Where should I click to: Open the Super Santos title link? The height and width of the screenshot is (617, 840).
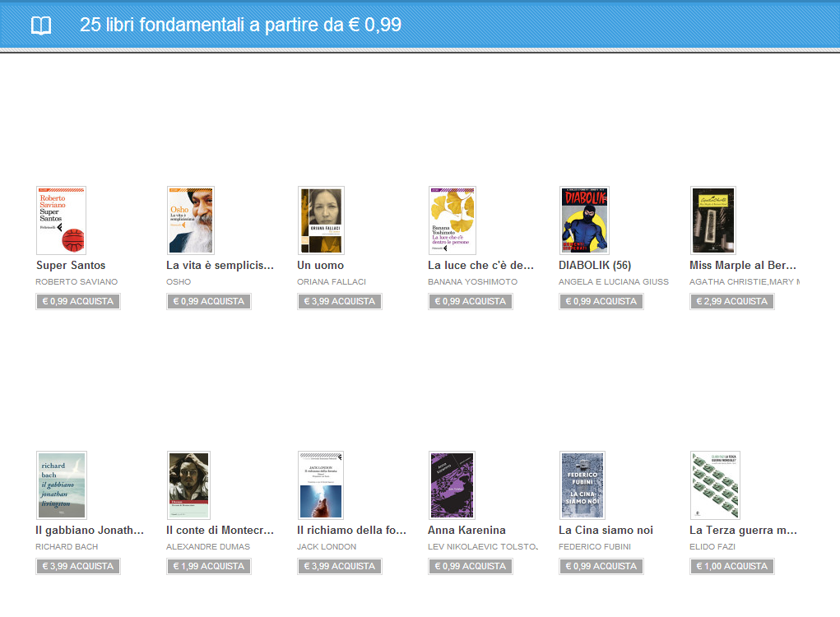click(71, 265)
